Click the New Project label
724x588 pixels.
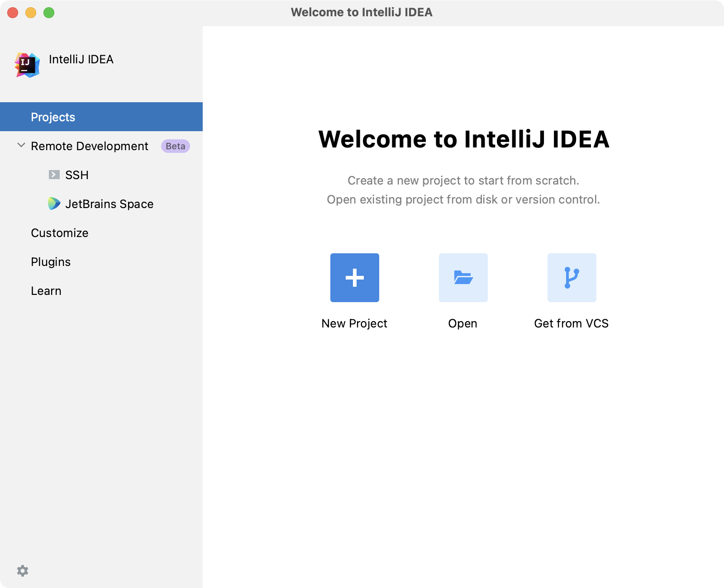coord(354,323)
